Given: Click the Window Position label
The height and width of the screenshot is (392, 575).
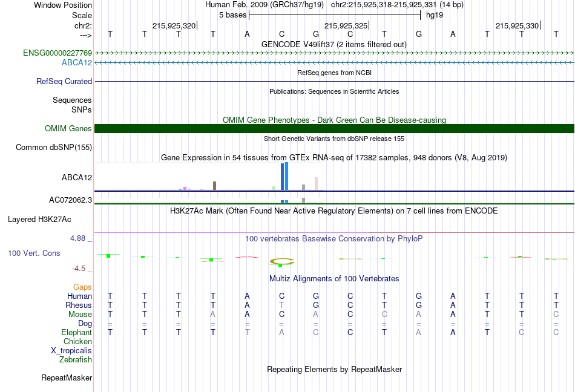Looking at the screenshot, I should pos(63,5).
